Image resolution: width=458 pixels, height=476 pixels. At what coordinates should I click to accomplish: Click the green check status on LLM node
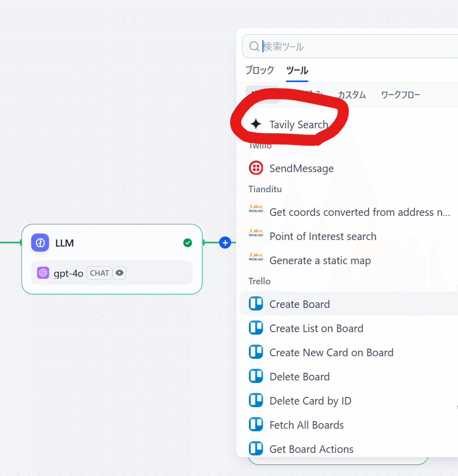click(x=188, y=243)
